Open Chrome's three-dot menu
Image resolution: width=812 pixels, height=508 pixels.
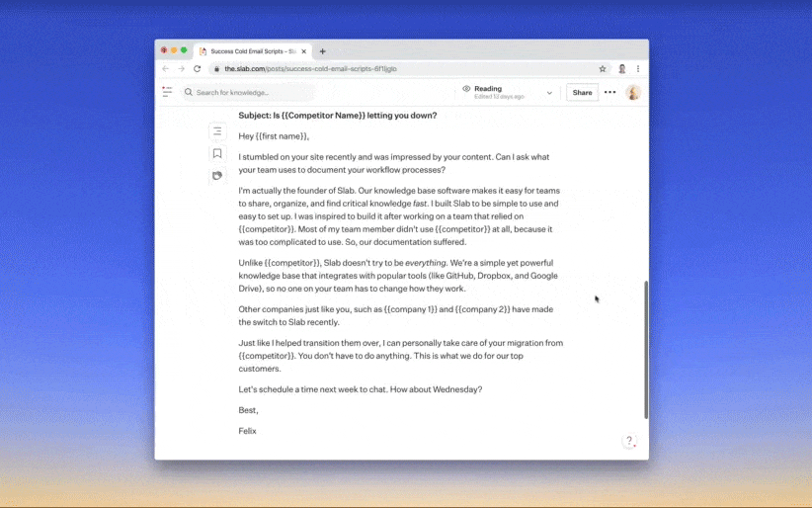coord(638,69)
